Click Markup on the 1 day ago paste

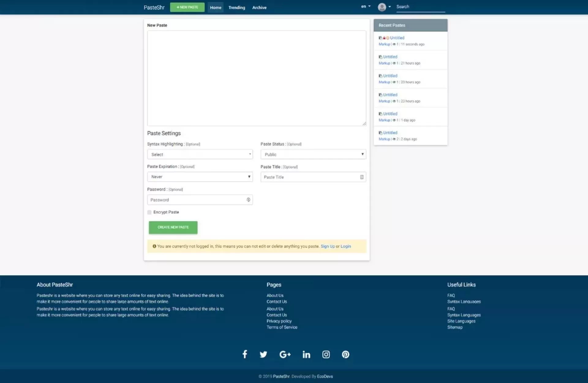coord(384,120)
